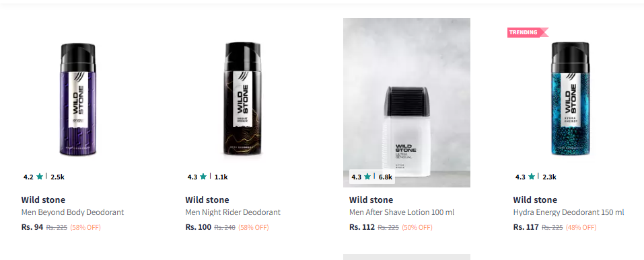Open the teal Hydra Energy deodorant image
The height and width of the screenshot is (260, 644).
coord(570,99)
